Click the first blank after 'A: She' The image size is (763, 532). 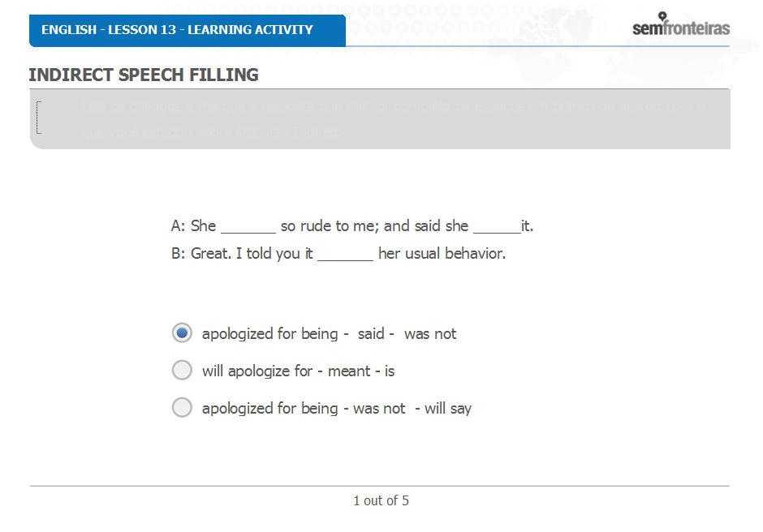click(x=248, y=226)
